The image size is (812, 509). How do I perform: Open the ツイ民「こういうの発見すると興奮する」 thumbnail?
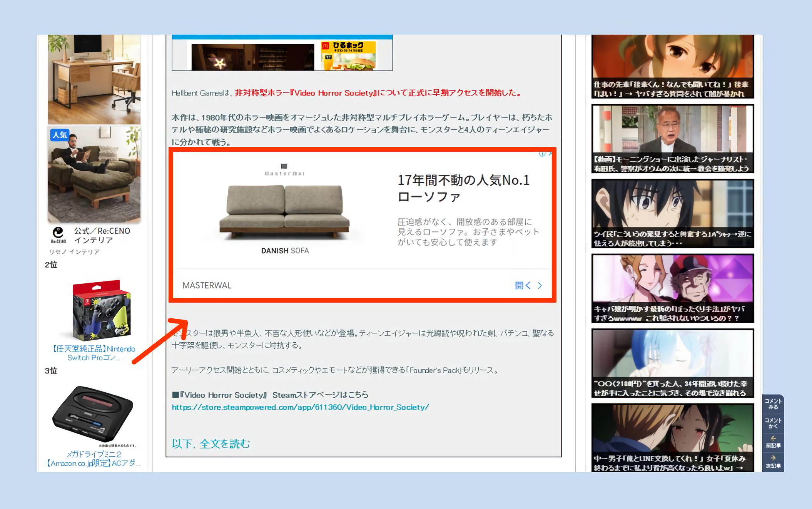tap(672, 213)
